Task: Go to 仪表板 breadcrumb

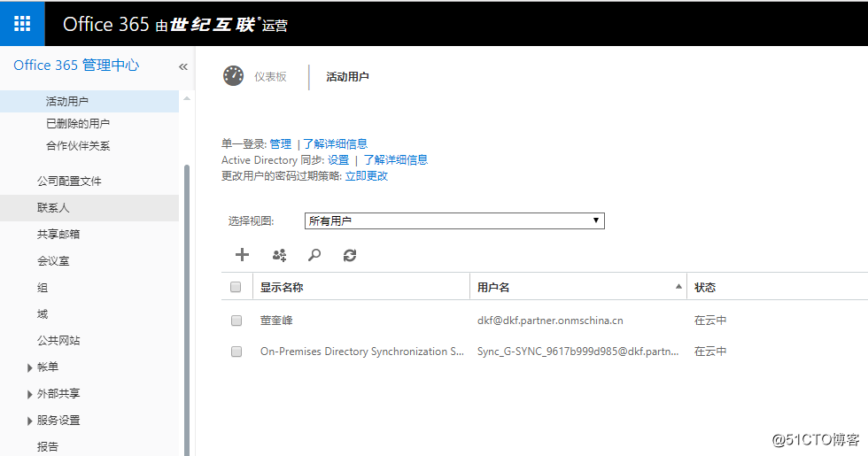Action: (x=270, y=76)
